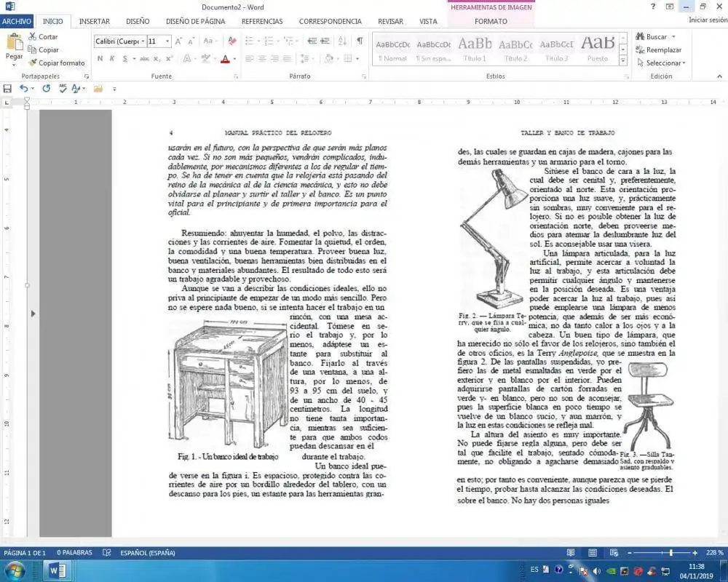This screenshot has width=728, height=582.
Task: Undo the last action in the quick toolbar
Action: 24,89
